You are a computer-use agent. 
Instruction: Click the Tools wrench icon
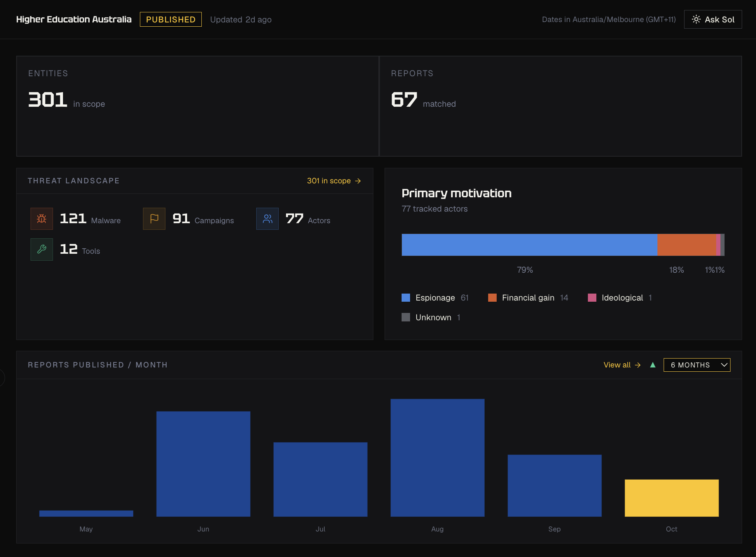(x=42, y=249)
